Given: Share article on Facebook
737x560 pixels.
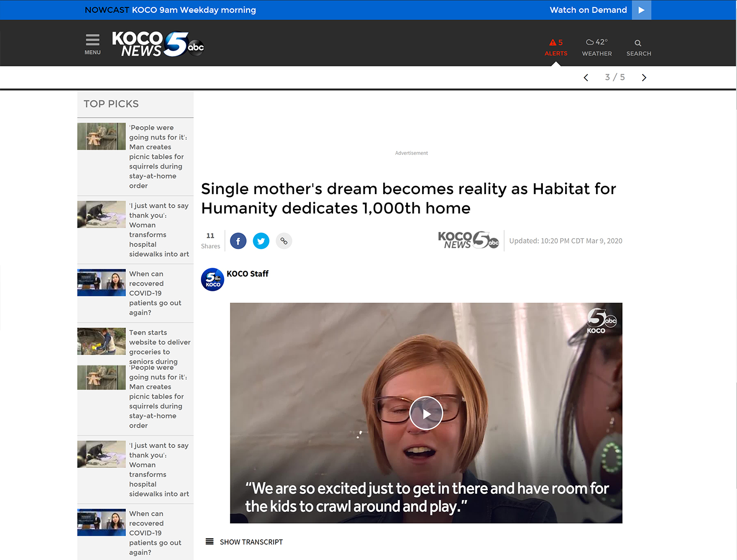Looking at the screenshot, I should coord(238,241).
